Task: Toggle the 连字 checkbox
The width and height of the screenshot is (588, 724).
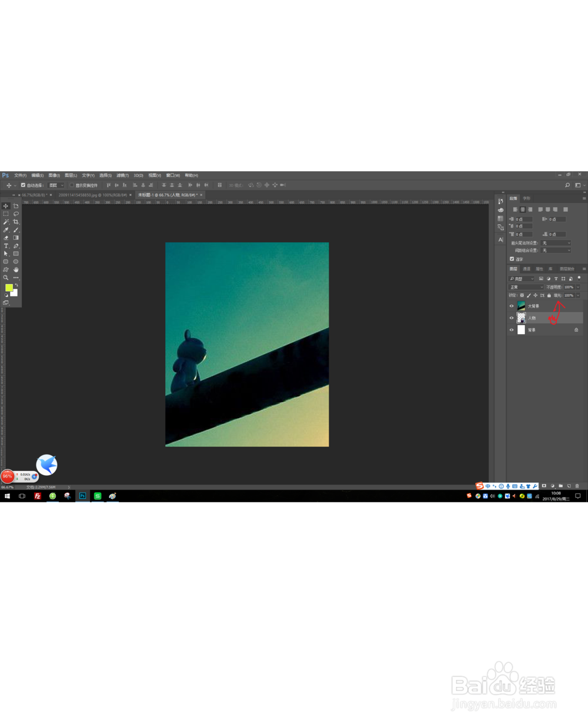Action: point(512,259)
